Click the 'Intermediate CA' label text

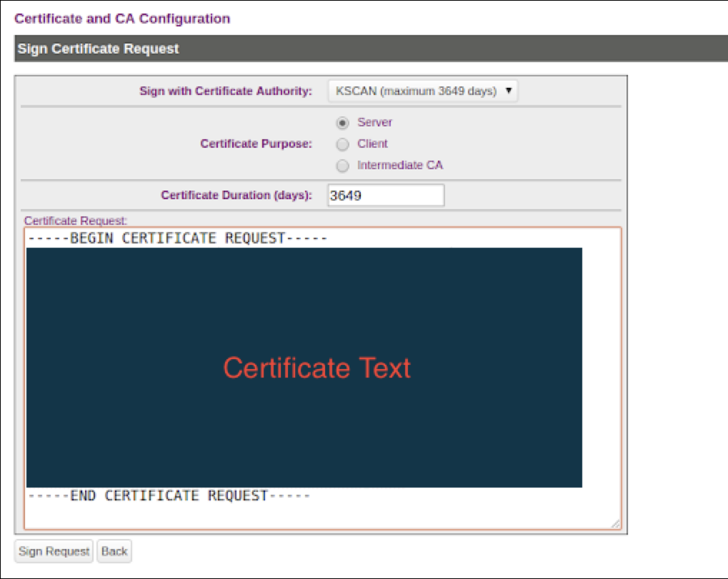[400, 166]
